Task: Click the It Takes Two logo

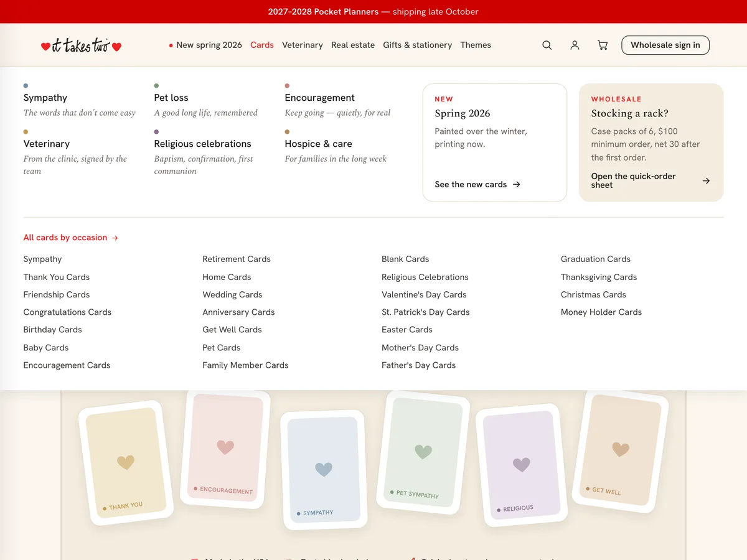Action: [x=81, y=45]
